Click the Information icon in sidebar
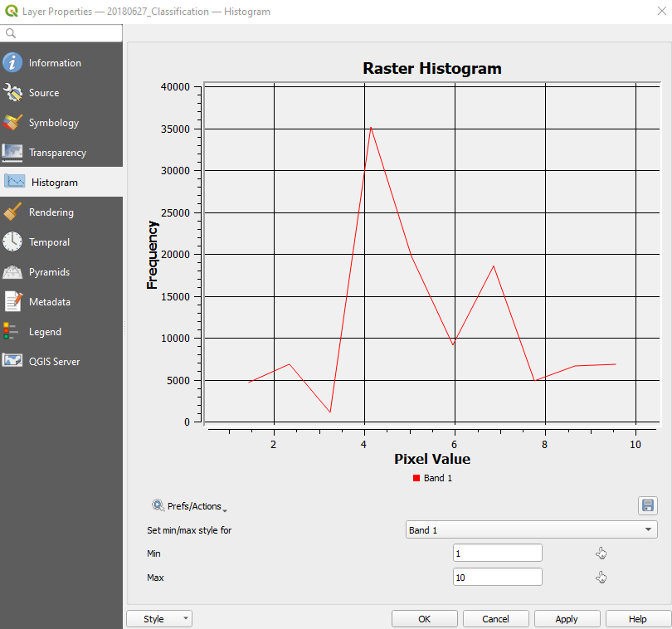This screenshot has width=672, height=629. (12, 62)
